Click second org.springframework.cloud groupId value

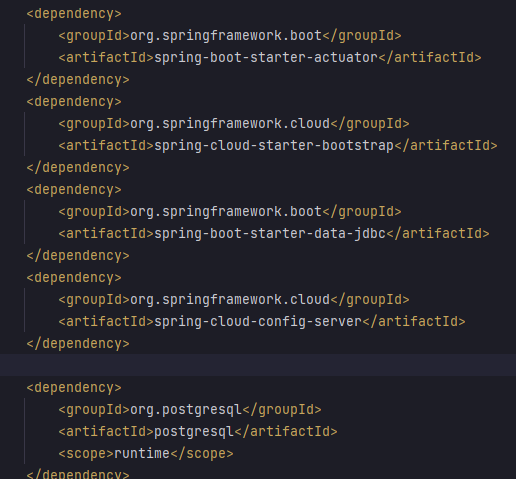click(230, 300)
